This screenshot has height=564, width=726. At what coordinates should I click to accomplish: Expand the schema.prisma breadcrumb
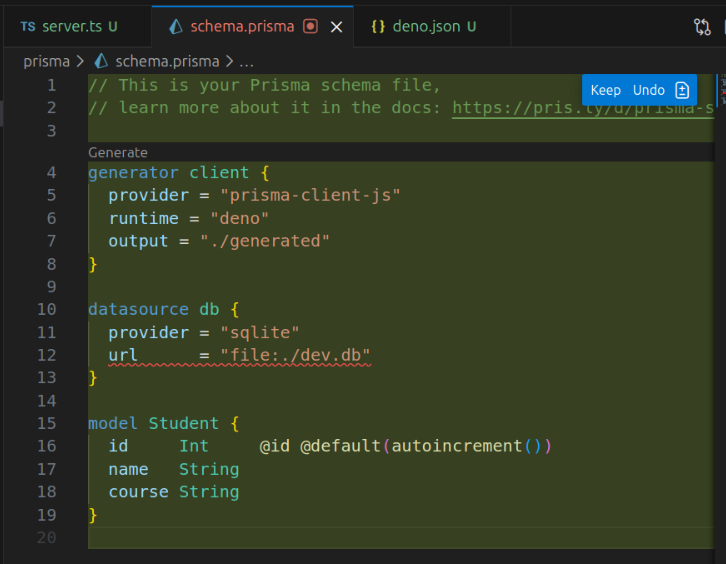167,61
